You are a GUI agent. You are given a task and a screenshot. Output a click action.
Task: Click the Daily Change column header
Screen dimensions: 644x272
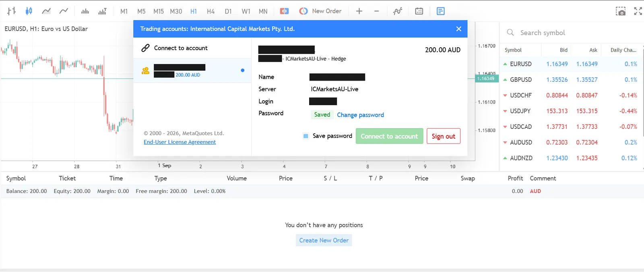(x=623, y=50)
